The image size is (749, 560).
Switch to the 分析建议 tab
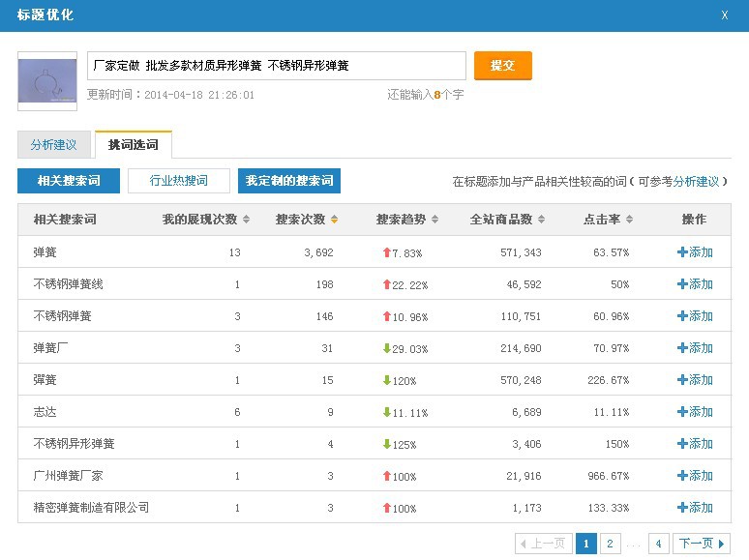(x=53, y=145)
